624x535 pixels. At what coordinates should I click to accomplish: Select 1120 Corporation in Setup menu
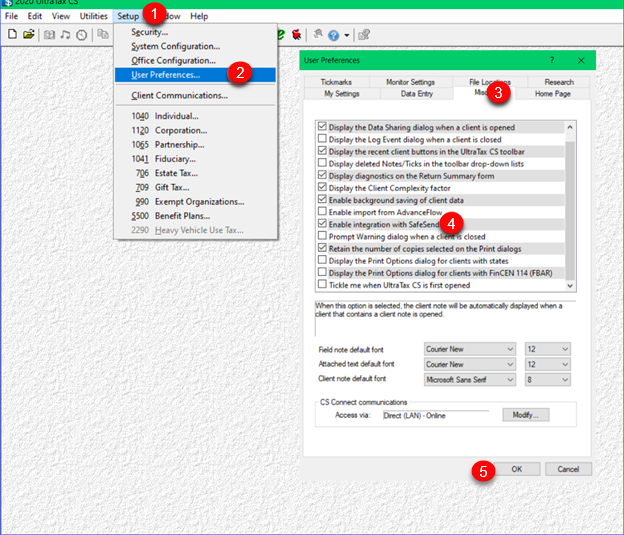point(195,131)
